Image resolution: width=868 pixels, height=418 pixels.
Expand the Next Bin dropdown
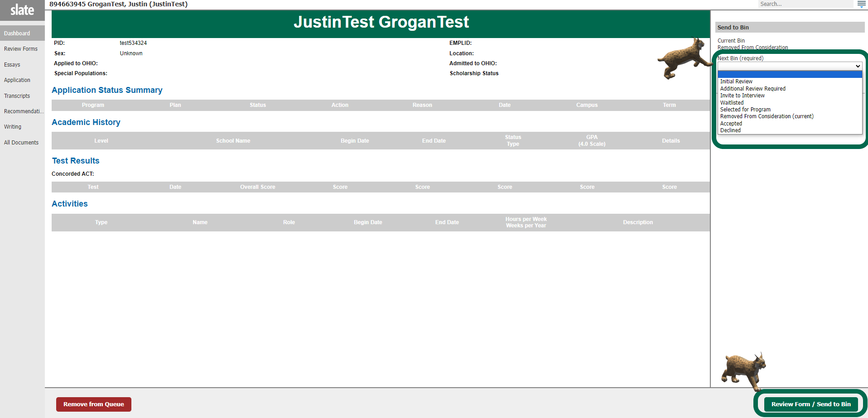[790, 66]
